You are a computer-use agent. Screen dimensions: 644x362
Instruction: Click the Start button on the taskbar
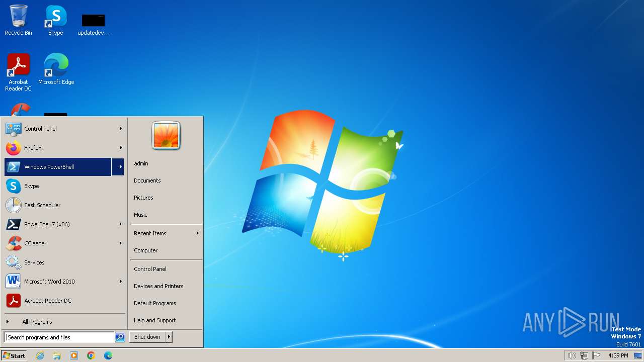coord(14,355)
